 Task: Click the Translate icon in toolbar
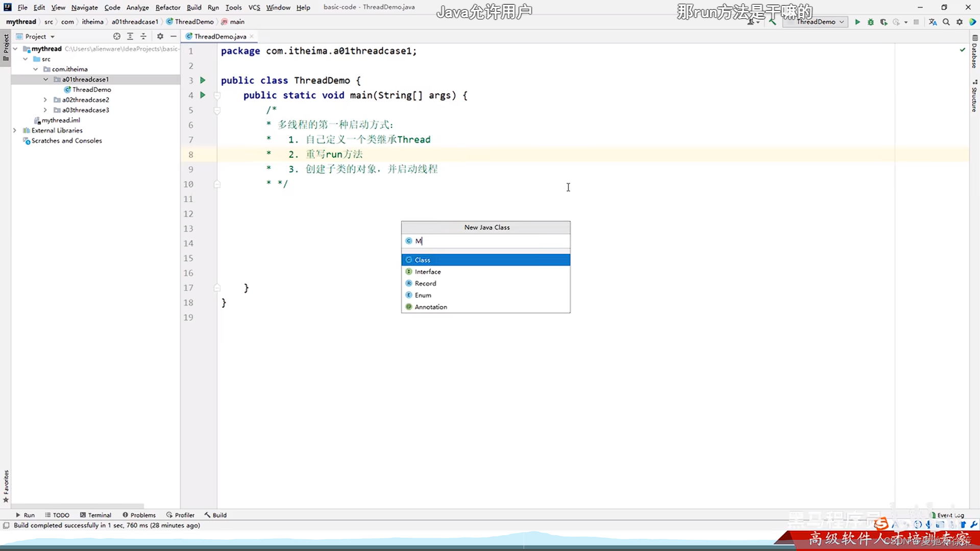[933, 22]
